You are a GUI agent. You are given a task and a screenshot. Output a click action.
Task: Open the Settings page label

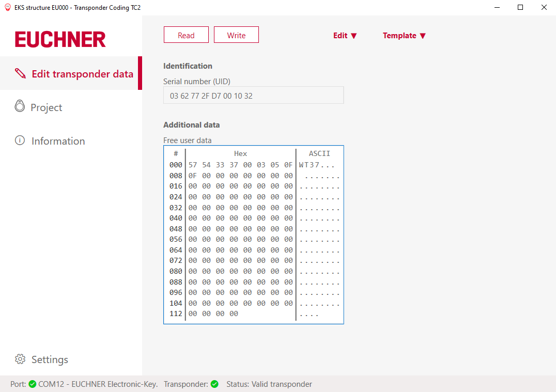pyautogui.click(x=50, y=359)
